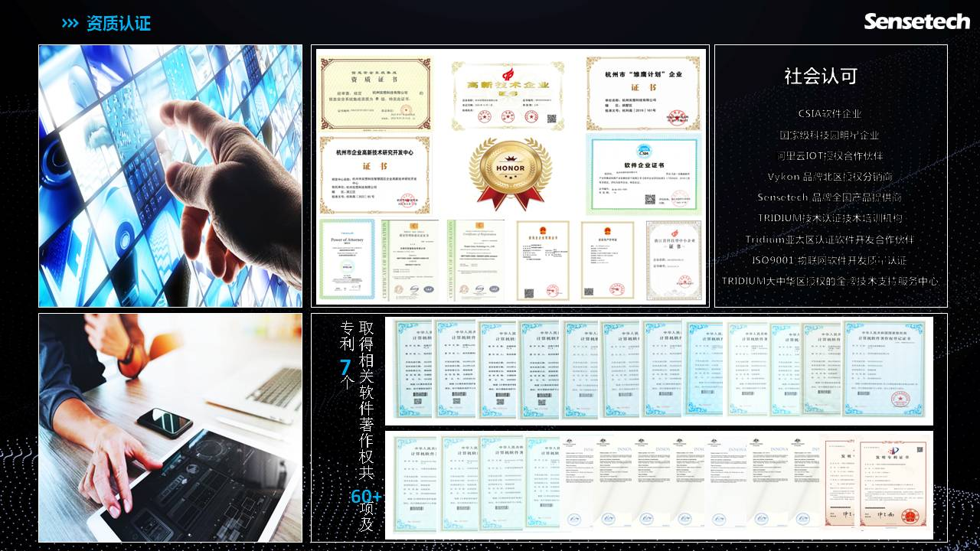980x551 pixels.
Task: Select the hand touching screens photo
Action: tap(171, 176)
